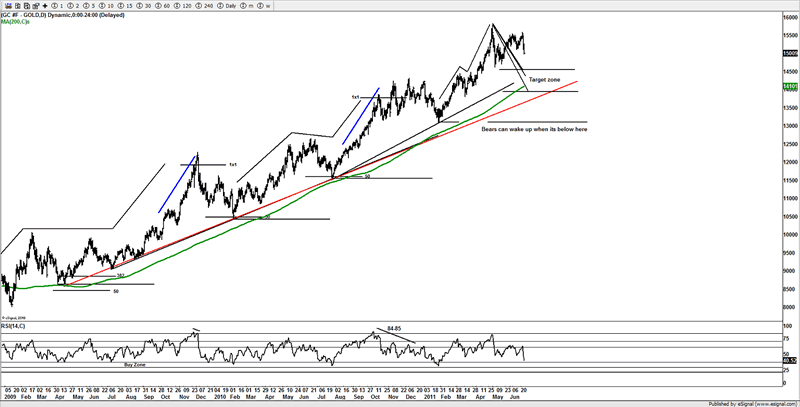Viewport: 800px width, 407px height.
Task: Click the green MA(200,C)s study label
Action: click(x=15, y=22)
